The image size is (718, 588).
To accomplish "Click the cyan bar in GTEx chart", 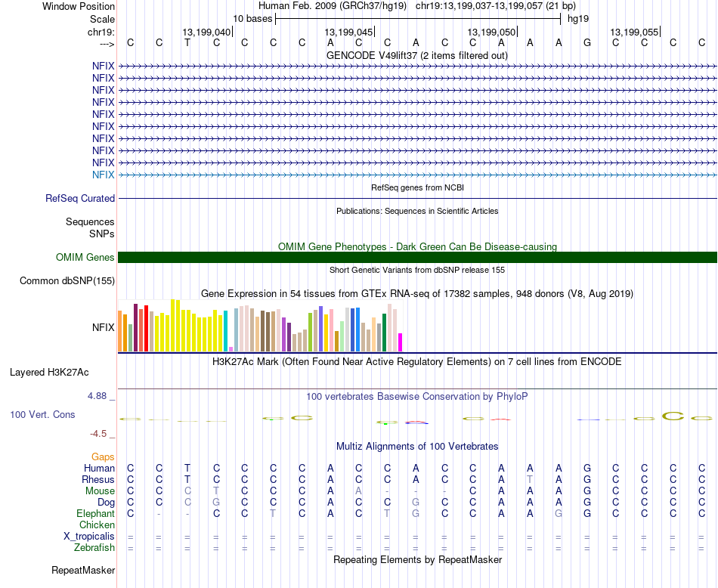I will click(x=226, y=332).
